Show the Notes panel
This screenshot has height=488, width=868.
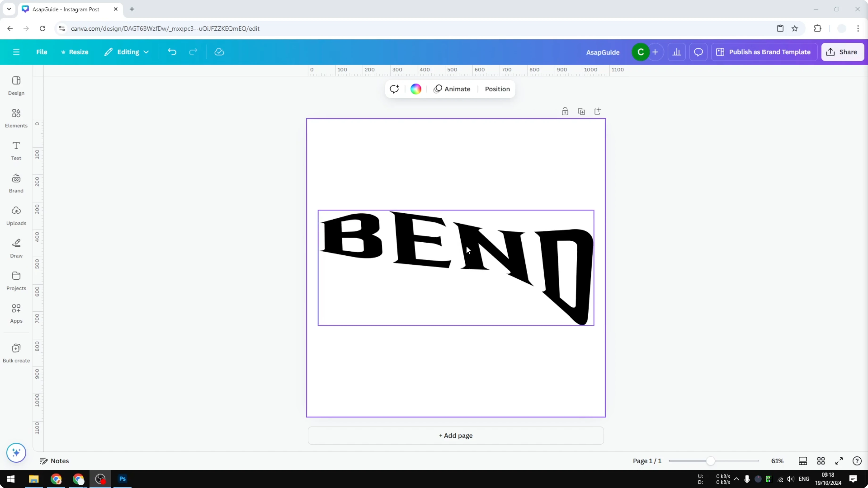(54, 461)
